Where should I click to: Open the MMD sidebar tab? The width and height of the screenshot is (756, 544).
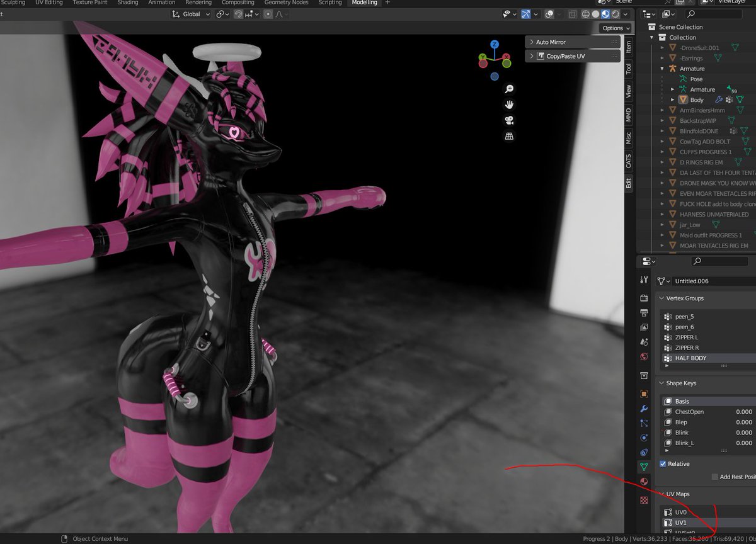coord(628,115)
